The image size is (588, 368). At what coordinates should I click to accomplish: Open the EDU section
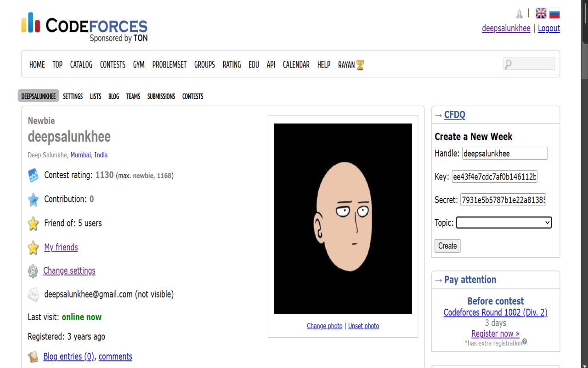pyautogui.click(x=254, y=65)
